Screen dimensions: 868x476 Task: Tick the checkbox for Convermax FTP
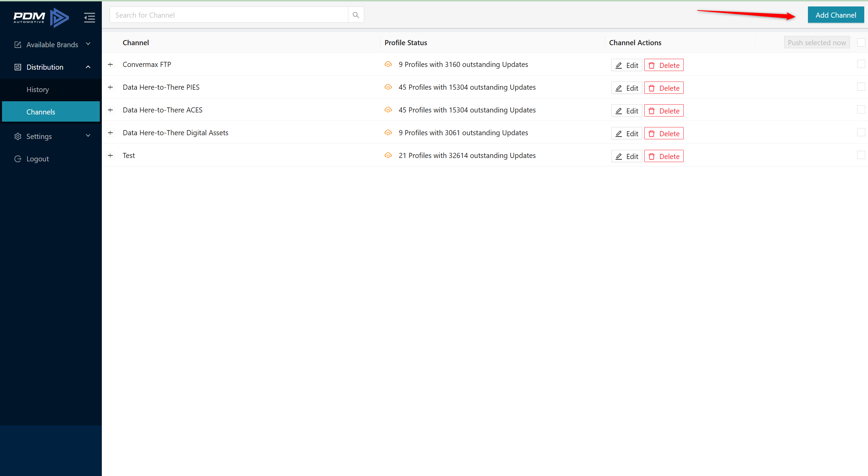[861, 64]
